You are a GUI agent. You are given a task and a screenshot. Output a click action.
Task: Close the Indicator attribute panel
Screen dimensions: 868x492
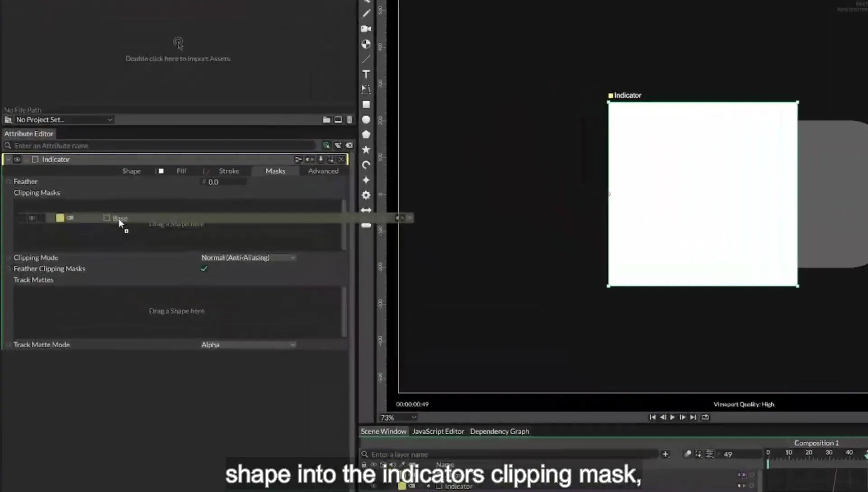341,159
